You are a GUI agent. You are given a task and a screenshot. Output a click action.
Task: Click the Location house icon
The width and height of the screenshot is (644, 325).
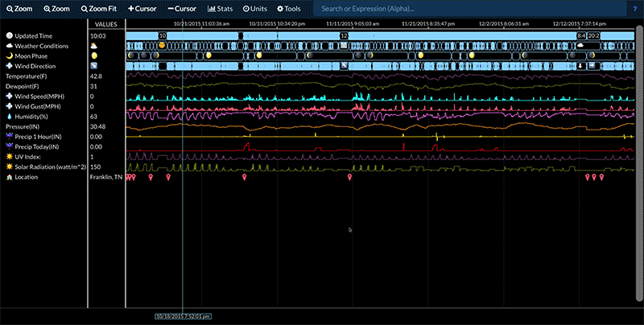(10, 176)
